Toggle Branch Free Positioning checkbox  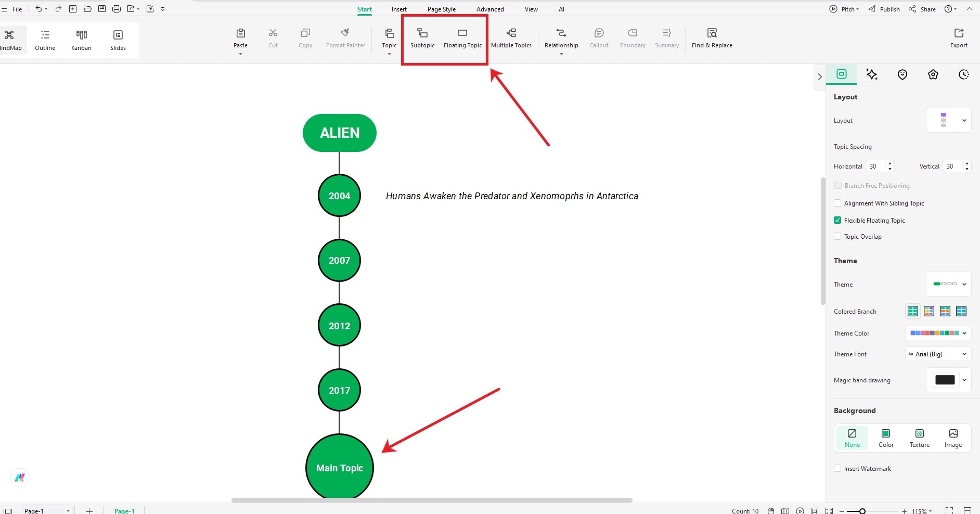tap(837, 185)
